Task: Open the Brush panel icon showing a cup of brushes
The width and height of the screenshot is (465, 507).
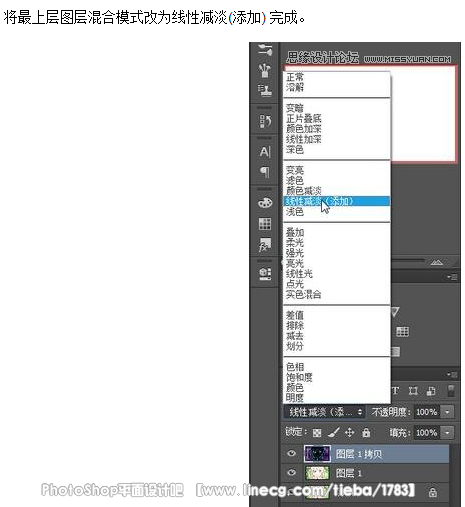Action: point(265,70)
